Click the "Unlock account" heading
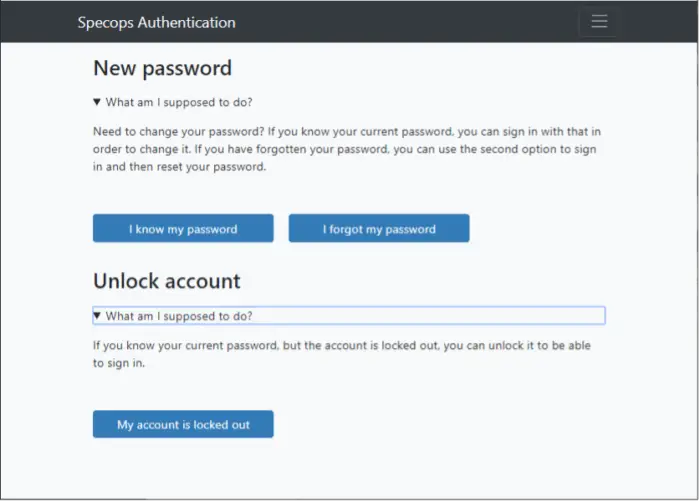 [167, 281]
